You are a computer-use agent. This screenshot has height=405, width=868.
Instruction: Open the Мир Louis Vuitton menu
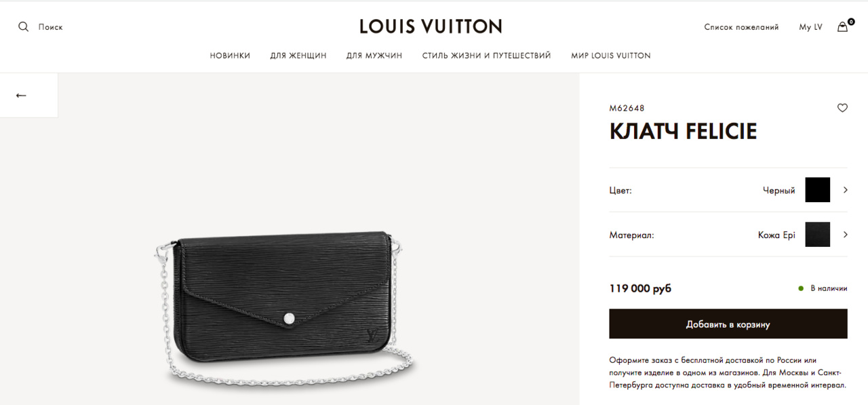611,56
